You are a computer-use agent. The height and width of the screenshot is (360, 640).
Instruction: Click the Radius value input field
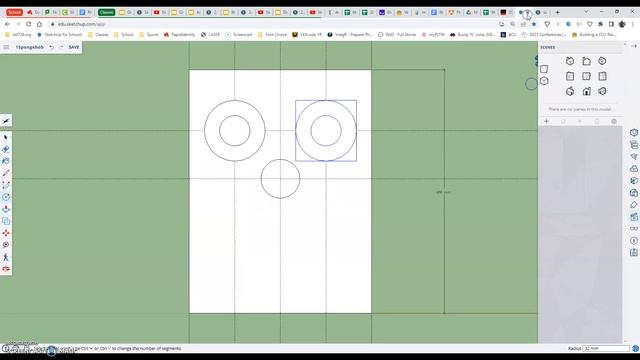(606, 349)
